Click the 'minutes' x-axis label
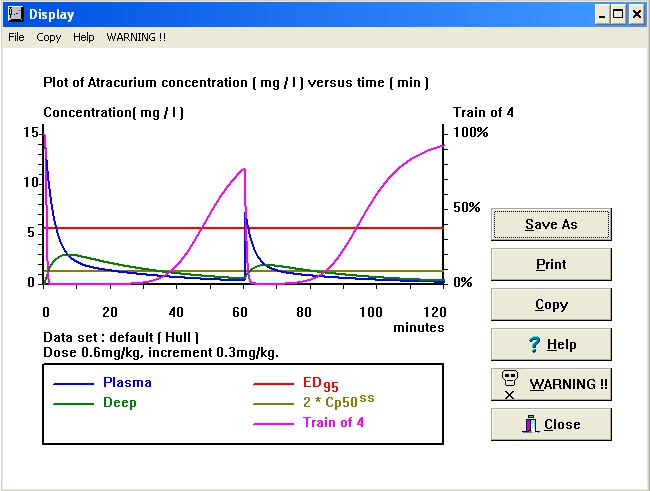This screenshot has height=491, width=650. point(418,327)
